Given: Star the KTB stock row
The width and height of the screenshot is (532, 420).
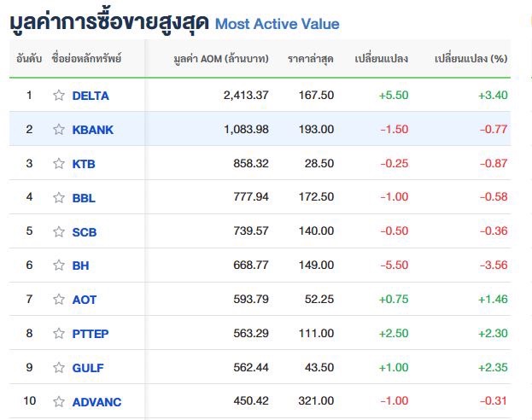Looking at the screenshot, I should coord(59,163).
